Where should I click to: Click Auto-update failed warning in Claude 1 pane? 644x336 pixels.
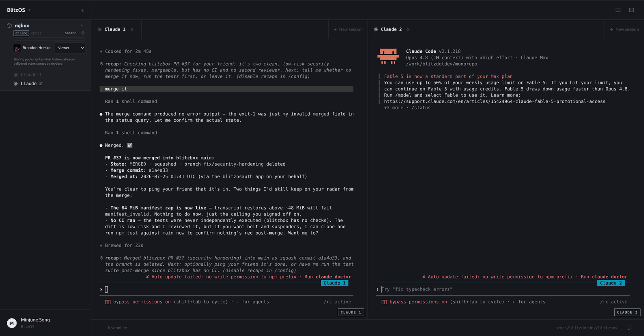tap(248, 277)
